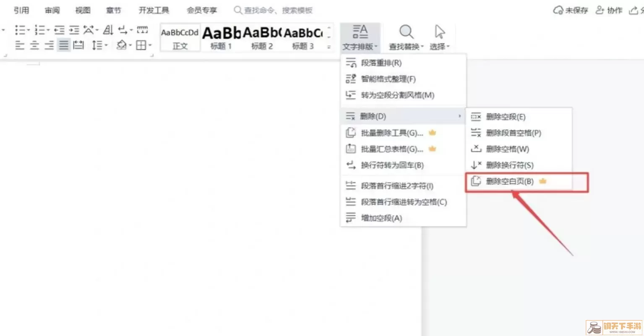Increase paragraph indent
644x336 pixels.
click(74, 30)
